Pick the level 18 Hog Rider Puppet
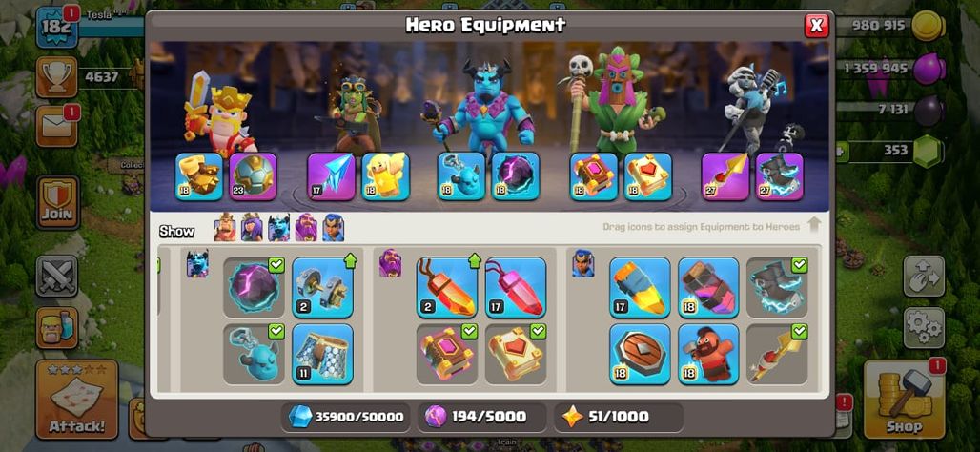The width and height of the screenshot is (980, 452). pyautogui.click(x=708, y=354)
